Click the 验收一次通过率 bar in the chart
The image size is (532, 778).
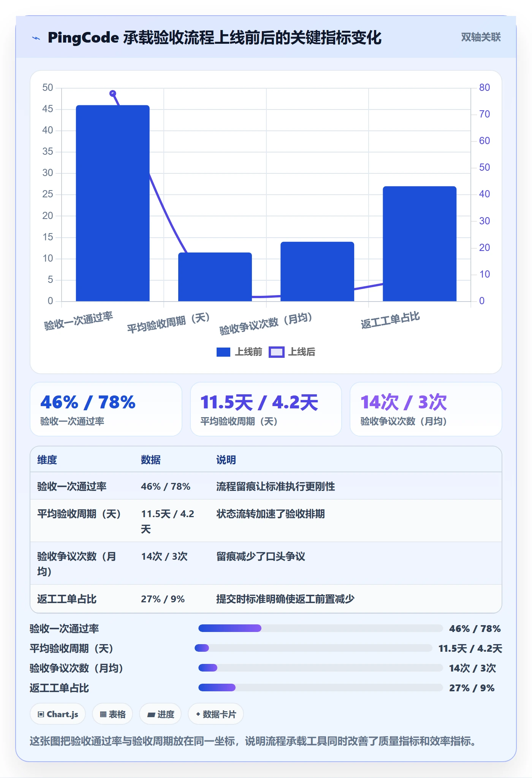click(x=113, y=203)
